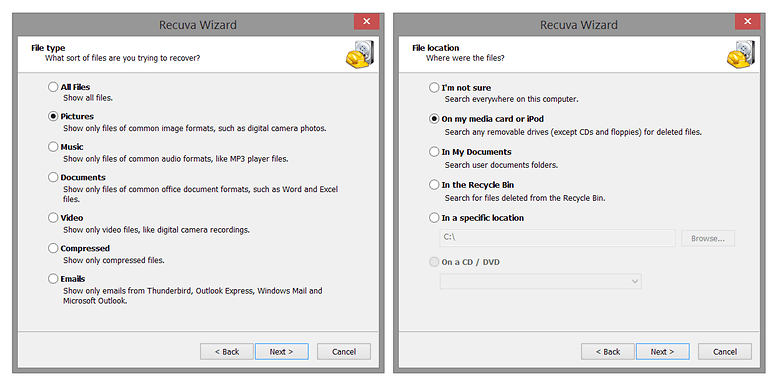
Task: Click Back in the File type wizard
Action: coord(227,352)
